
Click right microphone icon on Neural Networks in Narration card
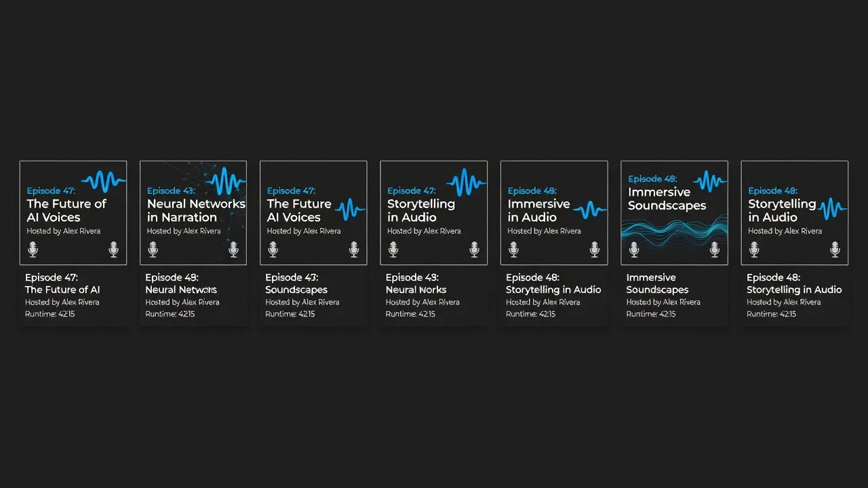coord(233,250)
